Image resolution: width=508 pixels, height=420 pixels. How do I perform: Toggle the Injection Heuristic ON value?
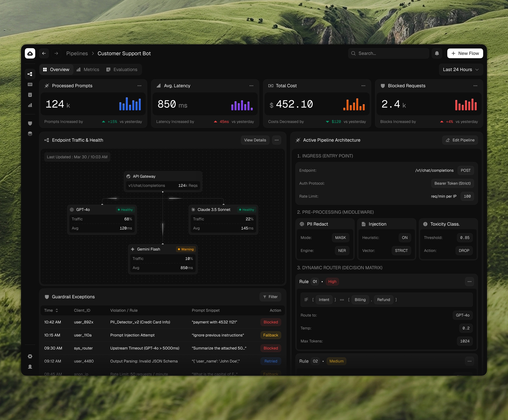pyautogui.click(x=404, y=238)
